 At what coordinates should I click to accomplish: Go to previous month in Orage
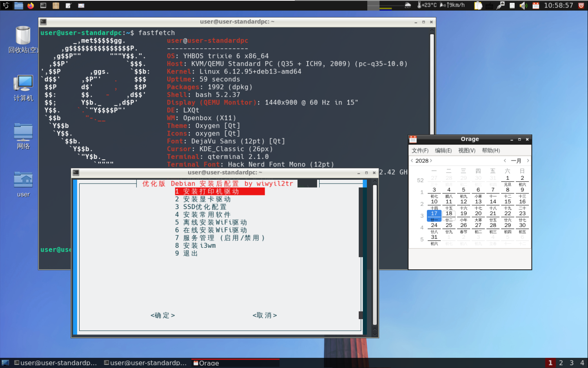(505, 161)
